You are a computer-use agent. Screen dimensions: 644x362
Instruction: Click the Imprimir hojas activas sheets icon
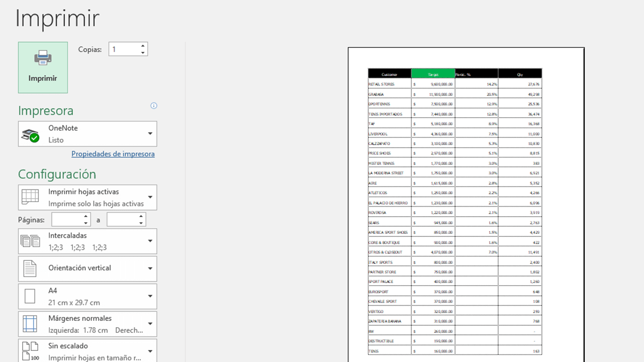tap(30, 197)
